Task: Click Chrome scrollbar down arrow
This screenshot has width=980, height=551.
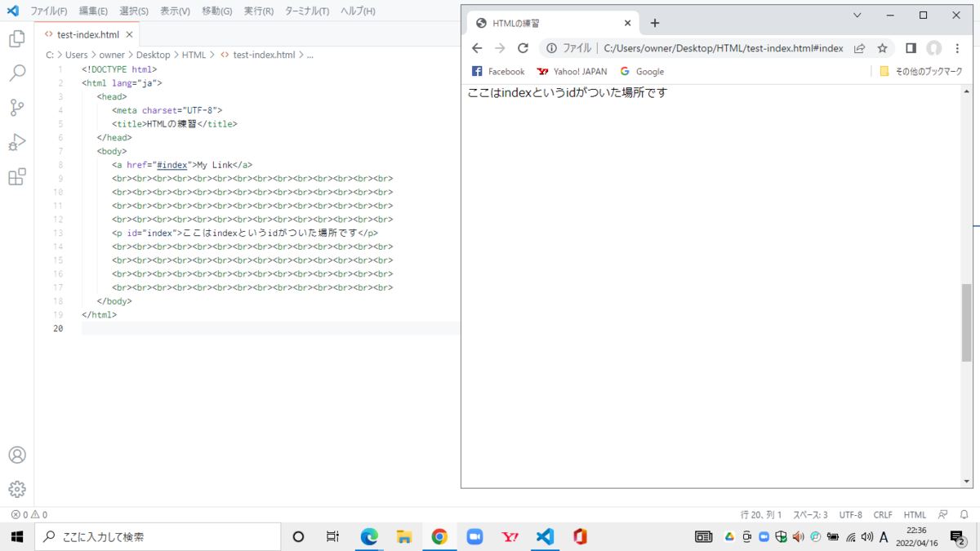Action: pos(967,482)
